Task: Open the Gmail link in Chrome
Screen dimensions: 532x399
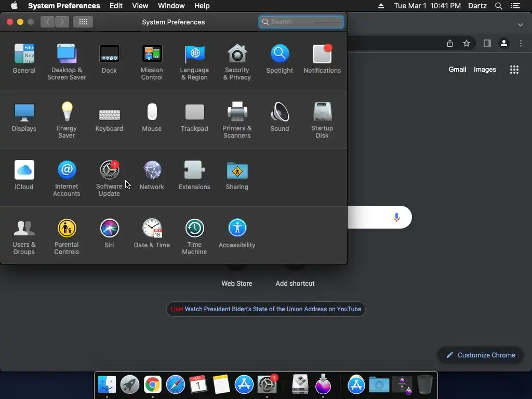Action: pyautogui.click(x=457, y=69)
